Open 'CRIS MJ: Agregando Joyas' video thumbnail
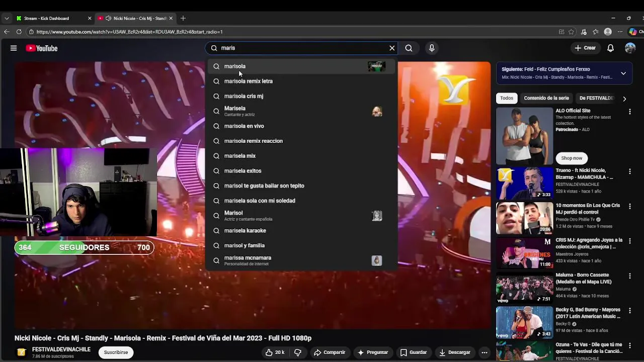The width and height of the screenshot is (644, 362). click(x=525, y=253)
